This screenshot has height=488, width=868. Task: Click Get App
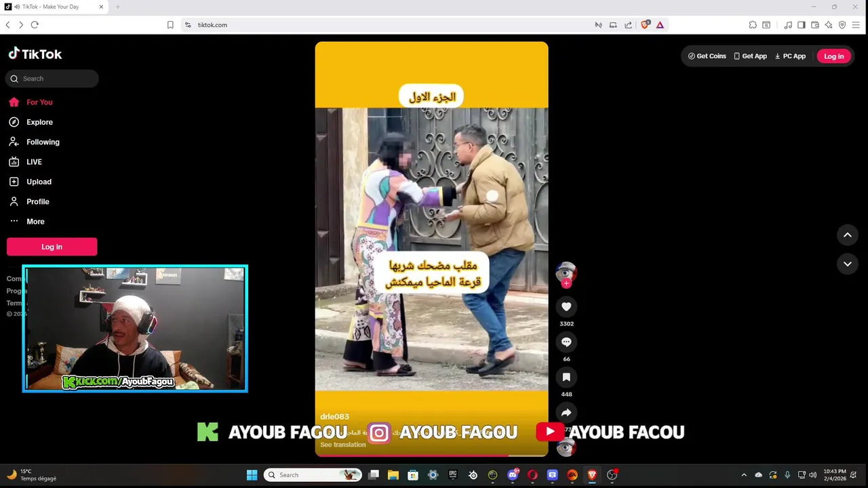click(750, 56)
